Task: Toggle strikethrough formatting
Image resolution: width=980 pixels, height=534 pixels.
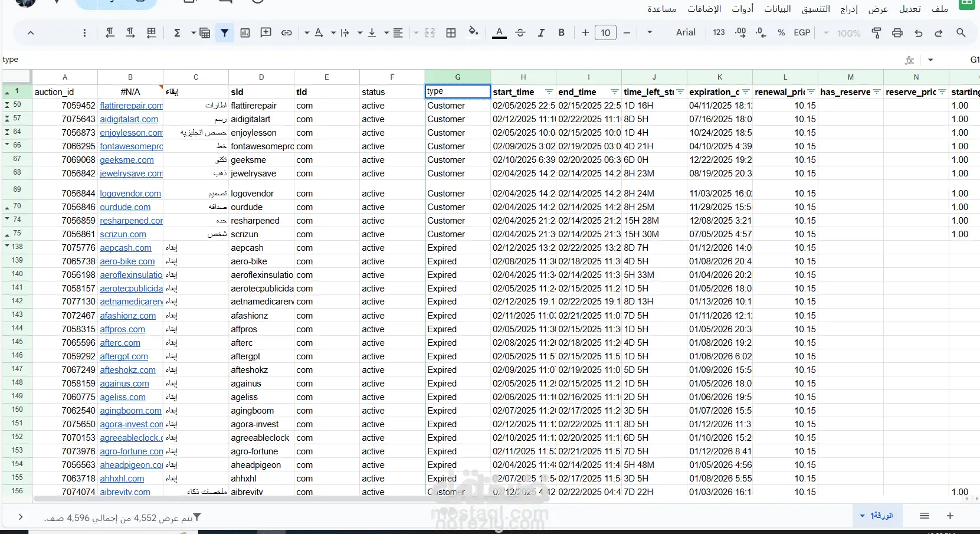Action: [520, 33]
